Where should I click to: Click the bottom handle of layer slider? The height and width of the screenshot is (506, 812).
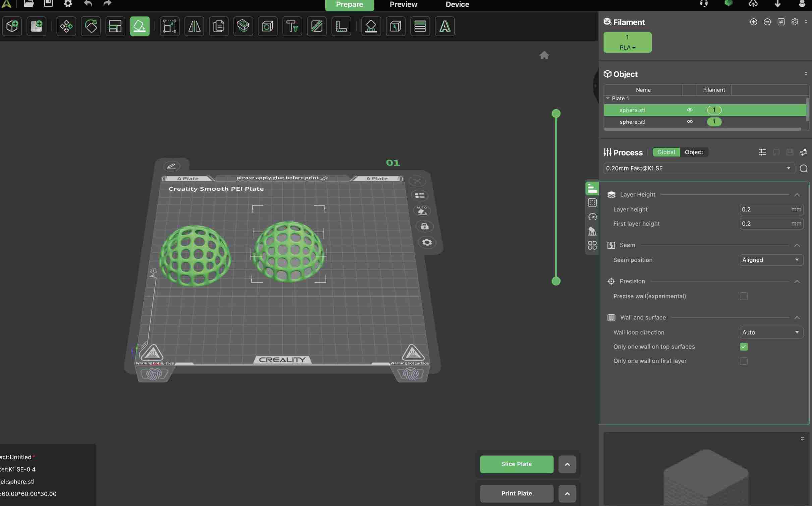click(556, 281)
